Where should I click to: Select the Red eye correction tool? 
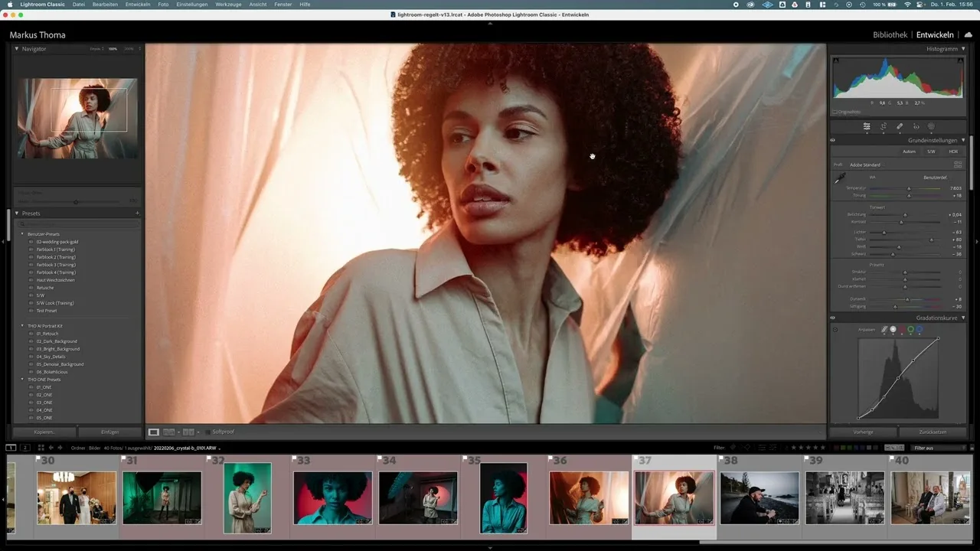pyautogui.click(x=916, y=126)
